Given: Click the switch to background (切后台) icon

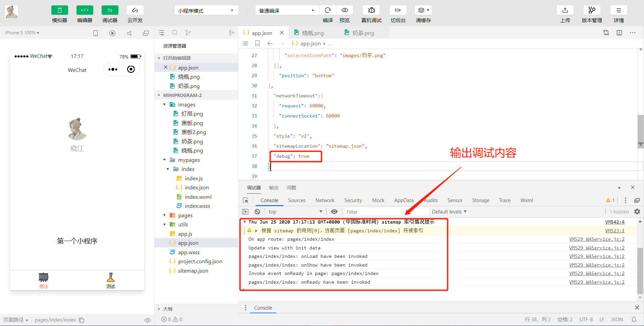Looking at the screenshot, I should 398,10.
